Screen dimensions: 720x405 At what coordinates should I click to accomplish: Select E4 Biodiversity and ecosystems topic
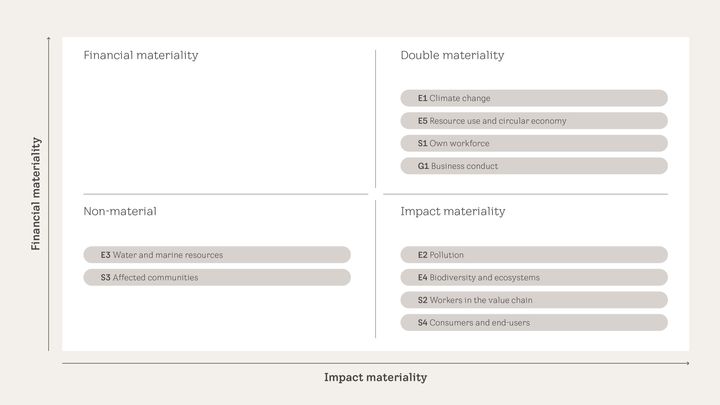coord(534,278)
